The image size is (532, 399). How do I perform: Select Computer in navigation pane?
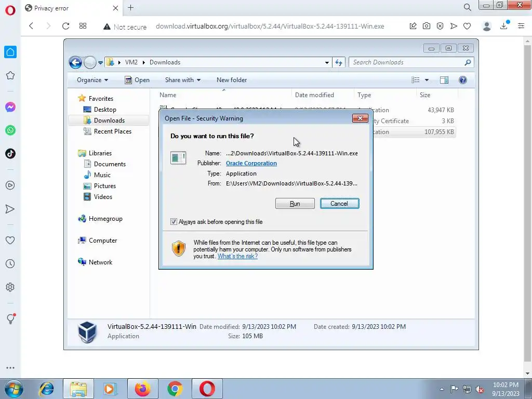pyautogui.click(x=103, y=241)
